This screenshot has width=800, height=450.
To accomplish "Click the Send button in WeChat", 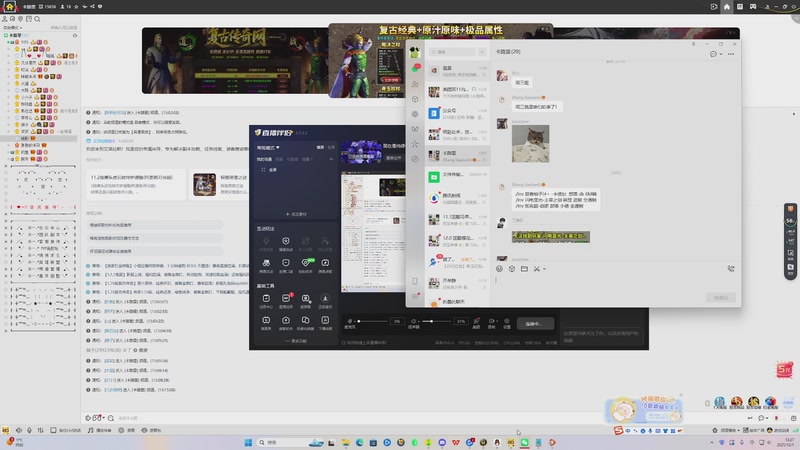I will pos(721,297).
